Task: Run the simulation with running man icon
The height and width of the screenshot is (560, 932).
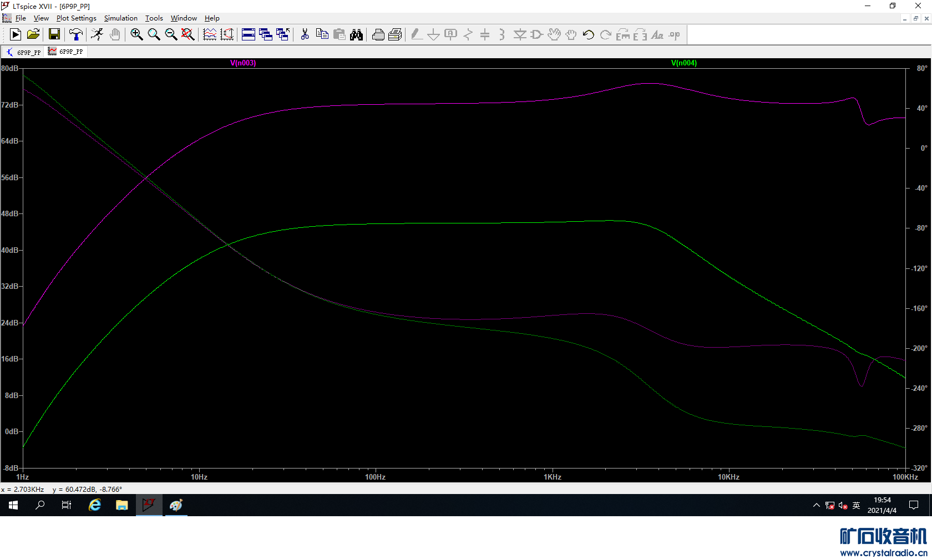Action: tap(97, 34)
